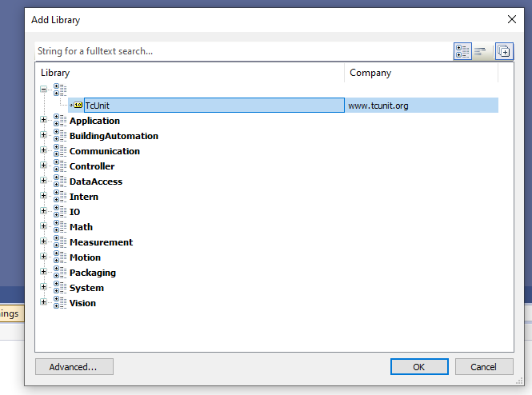Screen dimensions: 532x395
Task: Click the Library Repository icon button
Action: coord(504,51)
